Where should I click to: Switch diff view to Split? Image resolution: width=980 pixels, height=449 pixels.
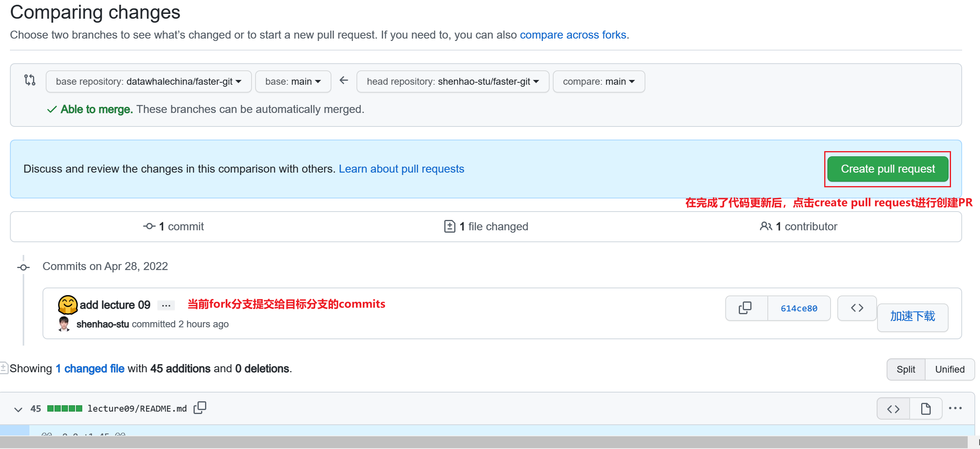click(x=906, y=369)
